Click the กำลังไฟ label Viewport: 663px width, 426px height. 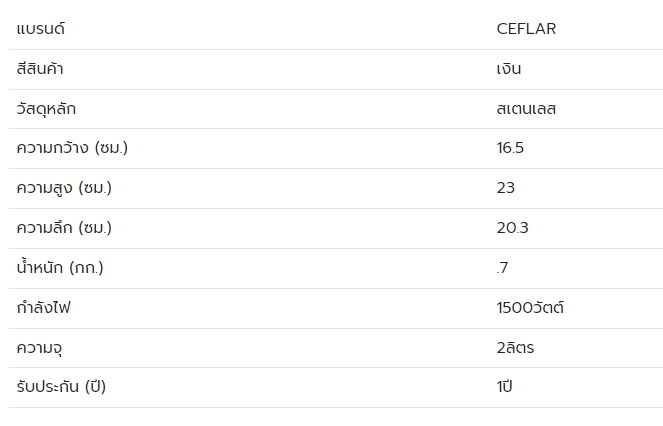click(44, 308)
